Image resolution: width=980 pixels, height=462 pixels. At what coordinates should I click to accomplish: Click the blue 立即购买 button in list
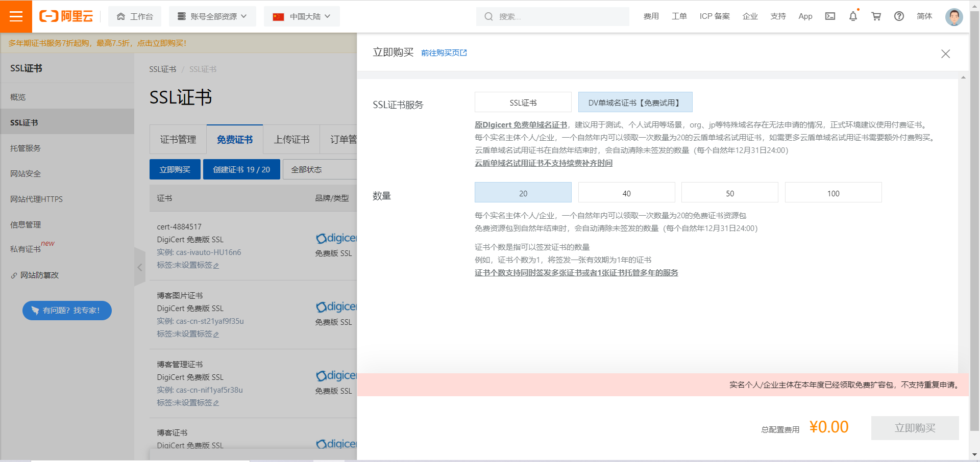coord(175,169)
